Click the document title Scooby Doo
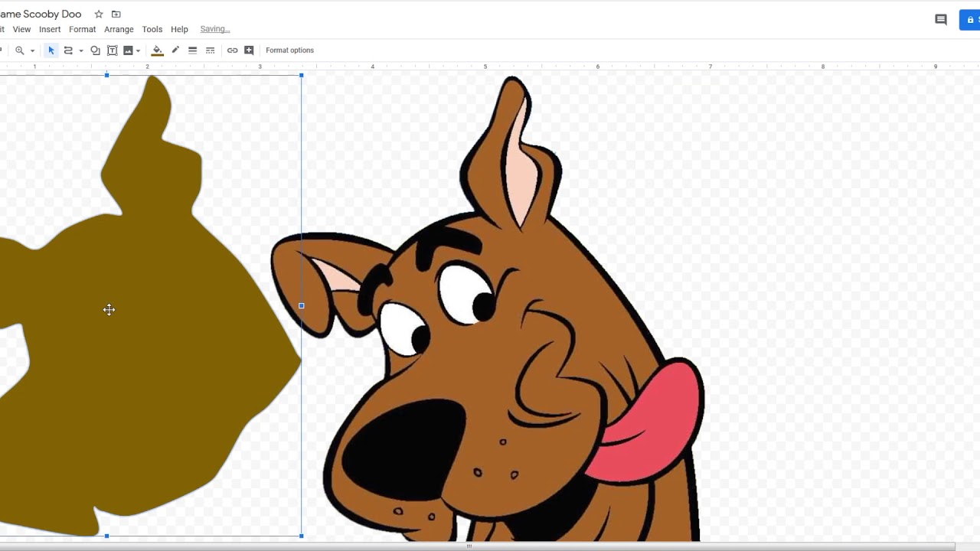 point(41,15)
